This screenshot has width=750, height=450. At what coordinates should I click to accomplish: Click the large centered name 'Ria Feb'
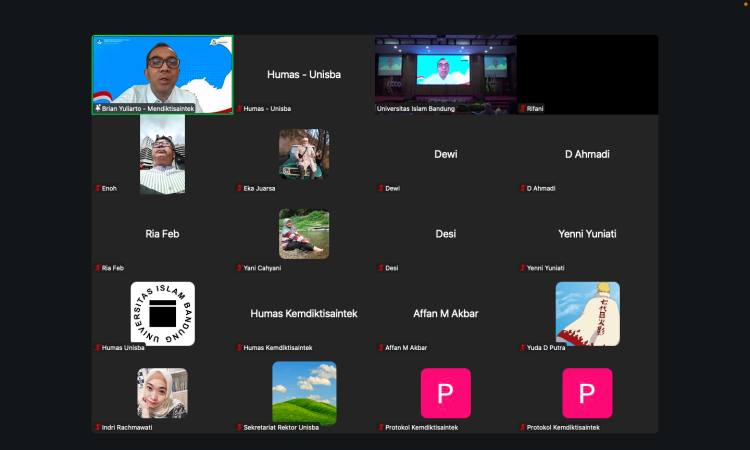[163, 234]
